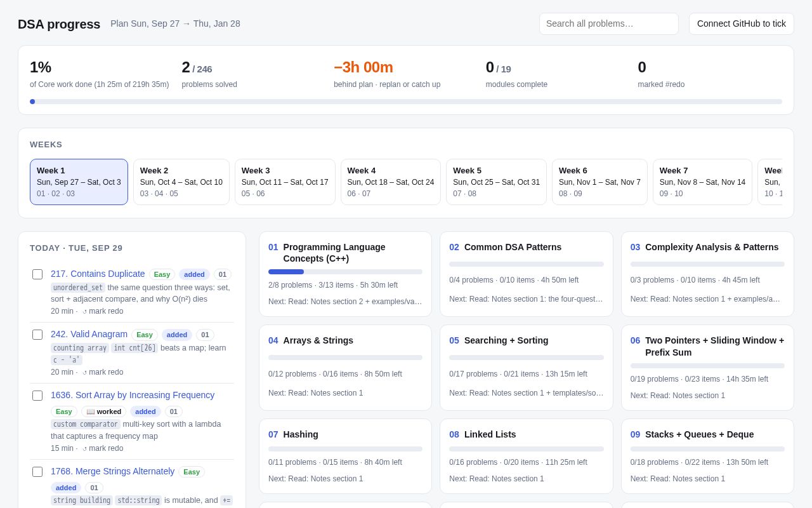Open module 06 Two Pointers + Sliding Window

point(707,368)
